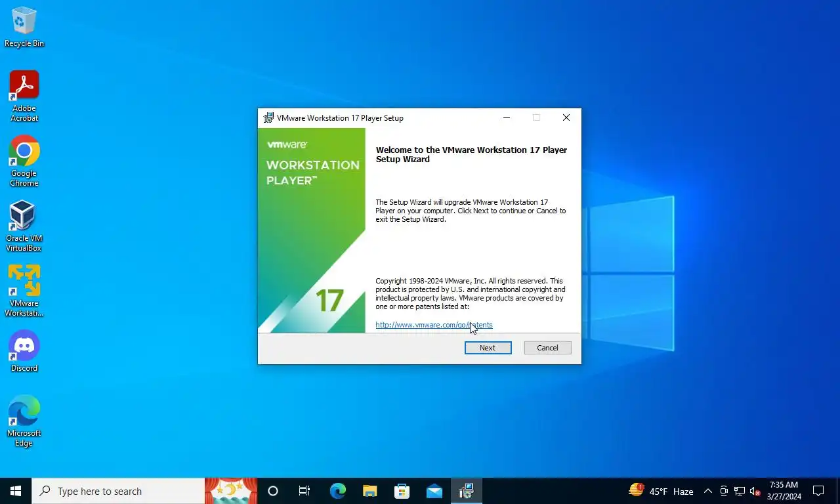Open Cortana circle on the taskbar
The image size is (840, 504).
tap(273, 491)
